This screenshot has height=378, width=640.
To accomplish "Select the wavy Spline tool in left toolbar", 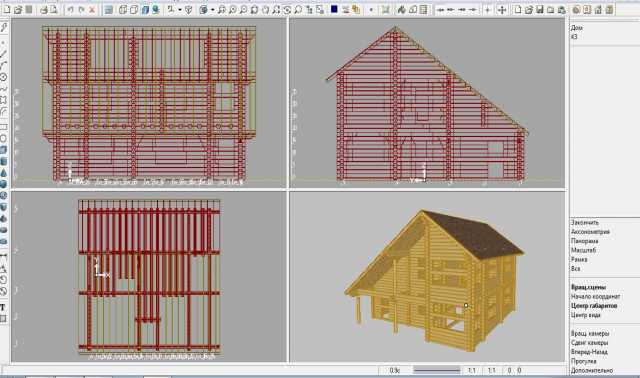I will (x=4, y=89).
